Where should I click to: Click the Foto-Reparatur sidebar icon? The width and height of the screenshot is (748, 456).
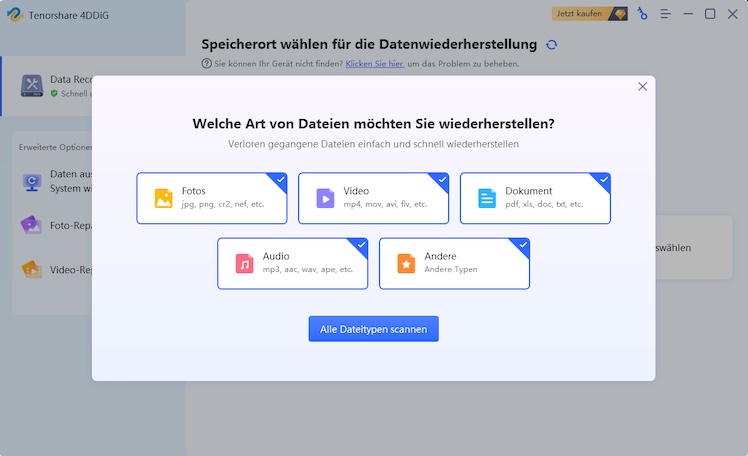31,224
